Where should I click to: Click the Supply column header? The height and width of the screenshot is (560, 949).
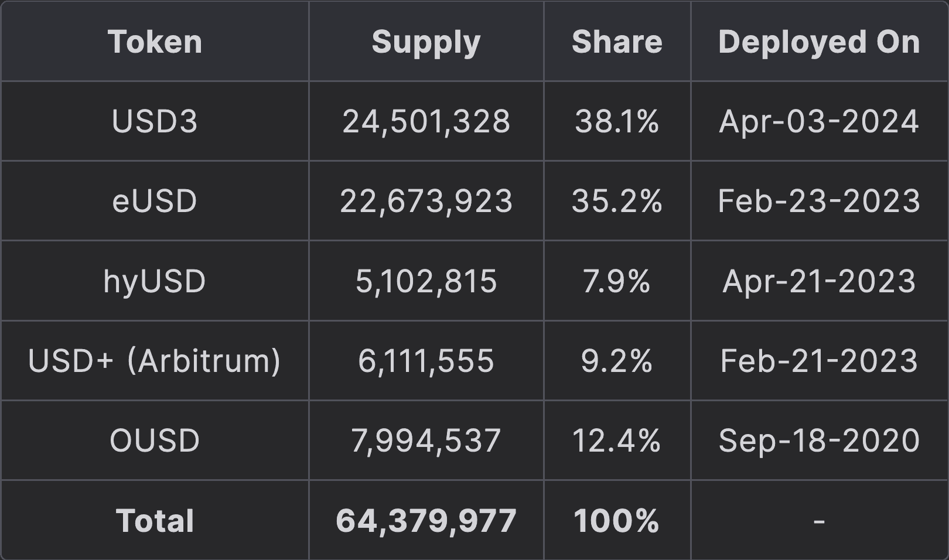tap(426, 42)
